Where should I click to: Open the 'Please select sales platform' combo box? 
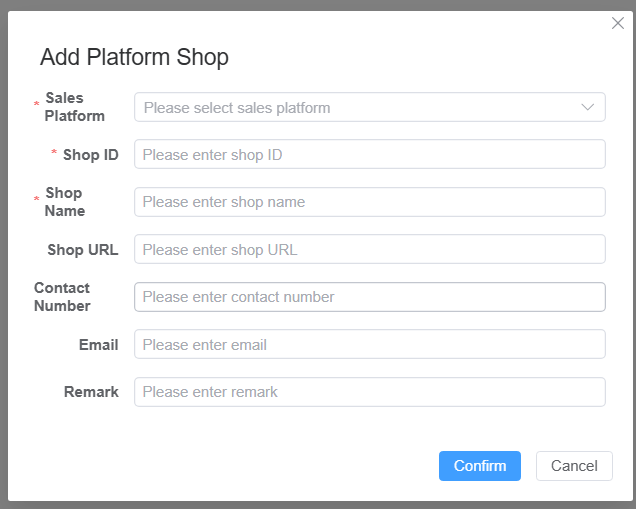click(x=360, y=107)
